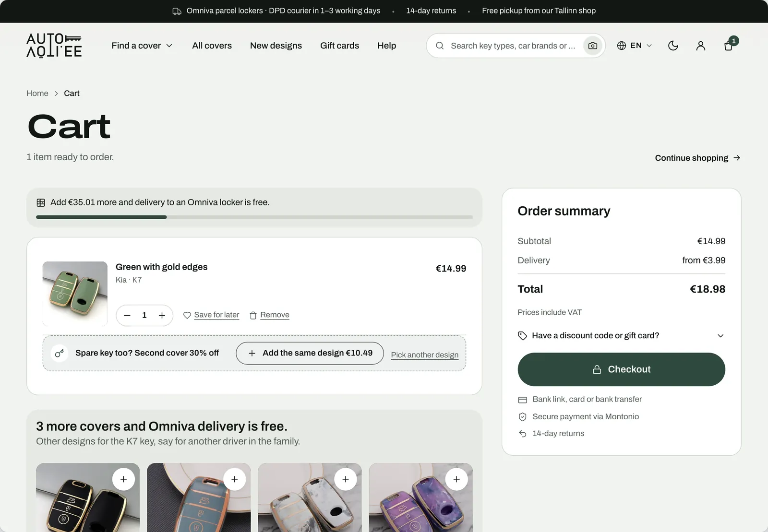
Task: Open Gift cards page
Action: click(339, 46)
